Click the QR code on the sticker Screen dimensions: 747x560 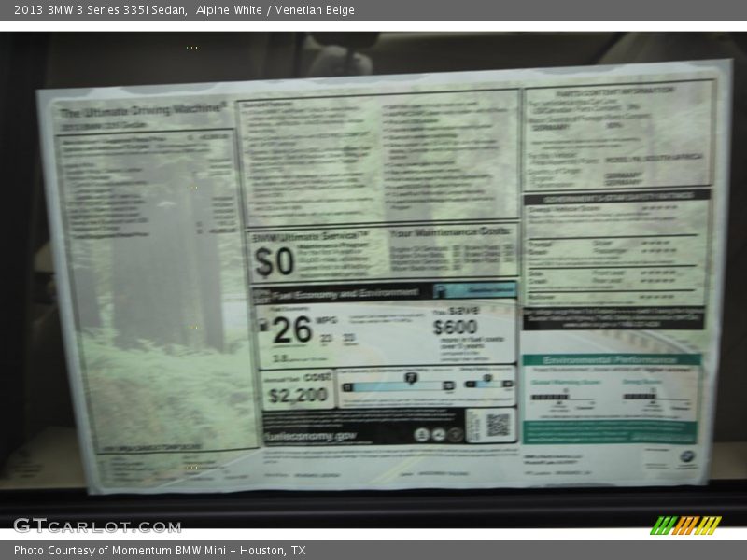click(498, 425)
